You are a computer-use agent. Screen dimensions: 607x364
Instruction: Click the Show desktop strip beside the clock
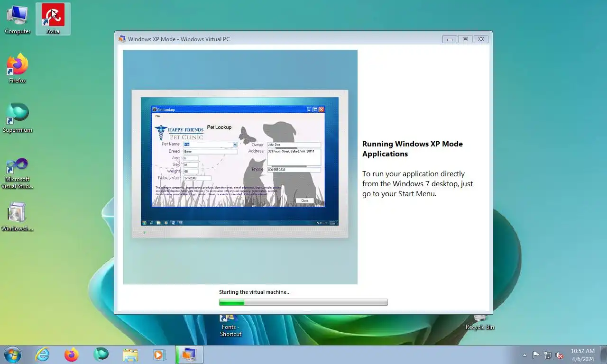(603, 355)
